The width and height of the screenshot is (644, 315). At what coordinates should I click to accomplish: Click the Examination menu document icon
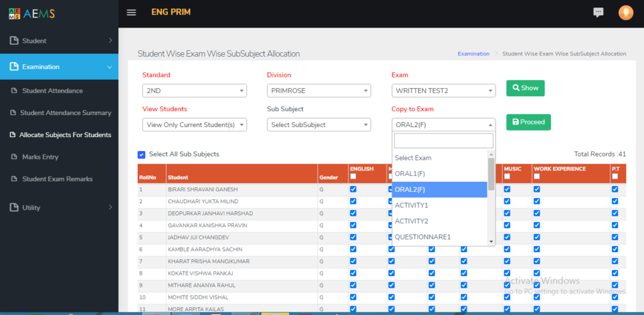(x=14, y=67)
